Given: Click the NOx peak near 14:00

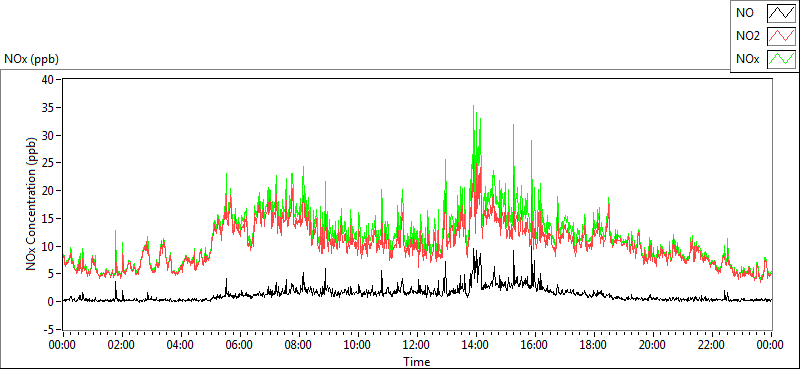Looking at the screenshot, I should (x=473, y=107).
